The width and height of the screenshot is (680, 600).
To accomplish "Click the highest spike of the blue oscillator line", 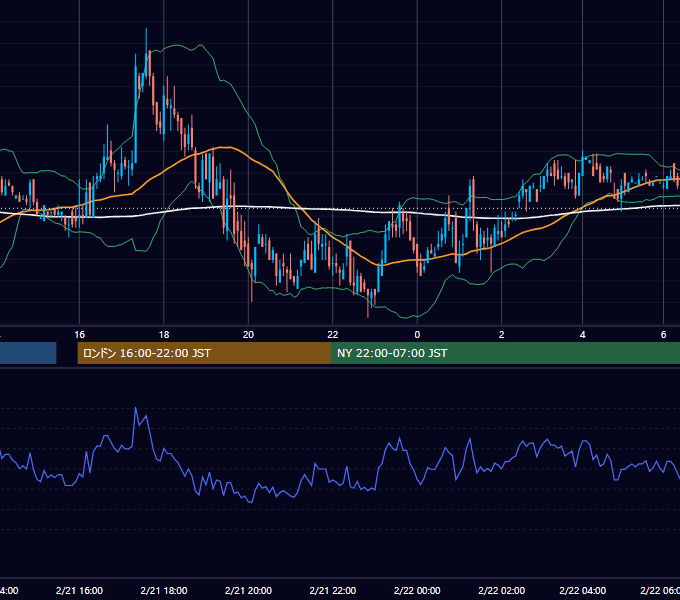I will coord(136,408).
